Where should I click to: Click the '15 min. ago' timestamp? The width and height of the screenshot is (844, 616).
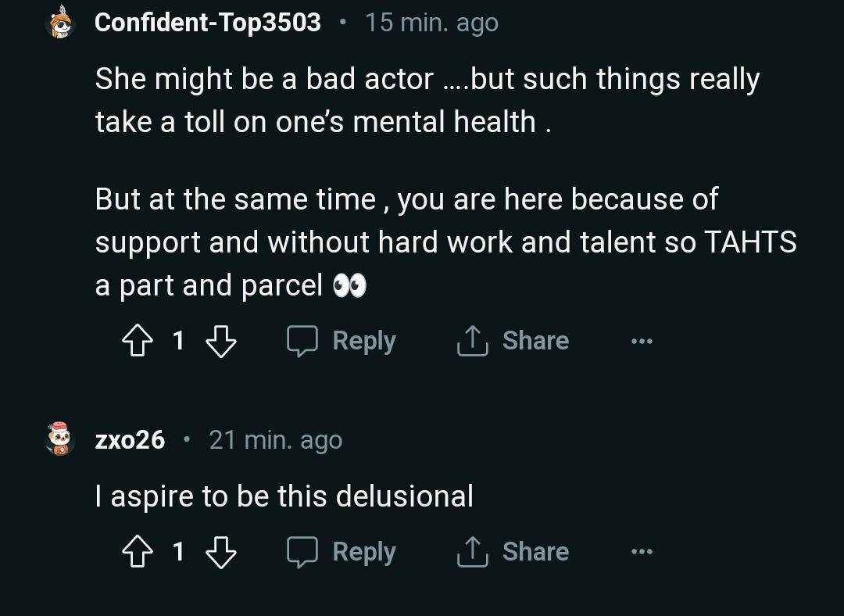tap(431, 23)
